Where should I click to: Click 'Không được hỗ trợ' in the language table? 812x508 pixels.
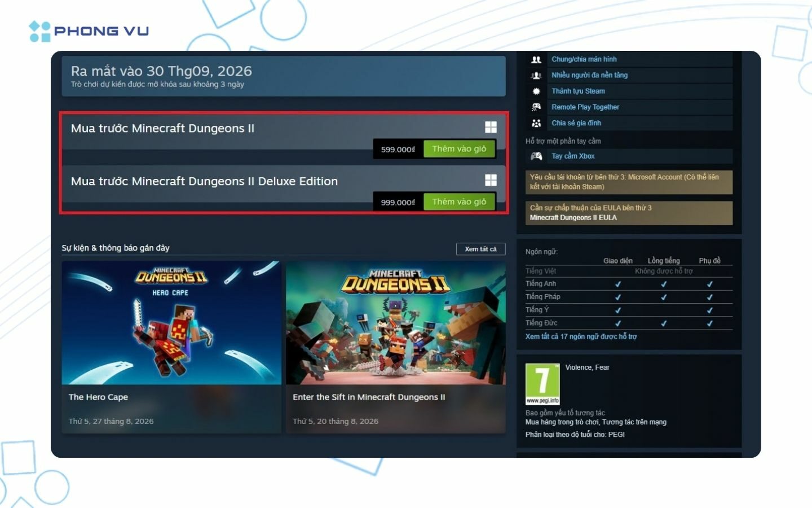pyautogui.click(x=664, y=271)
